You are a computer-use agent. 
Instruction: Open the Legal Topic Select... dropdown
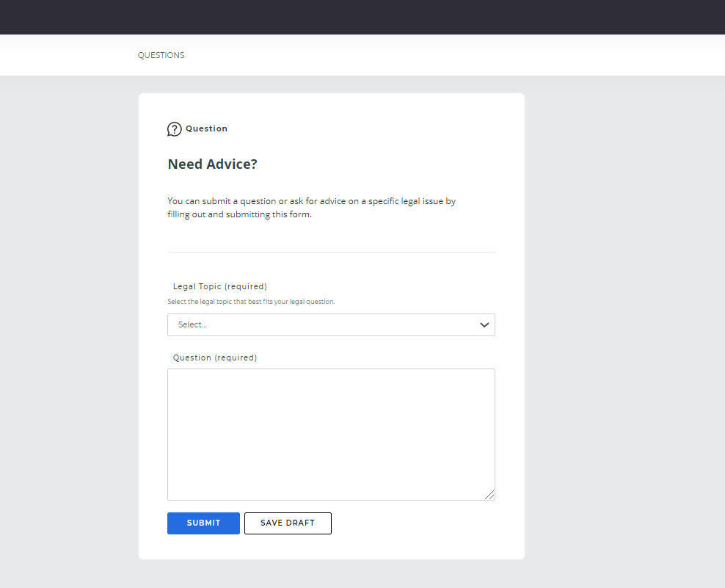(331, 324)
